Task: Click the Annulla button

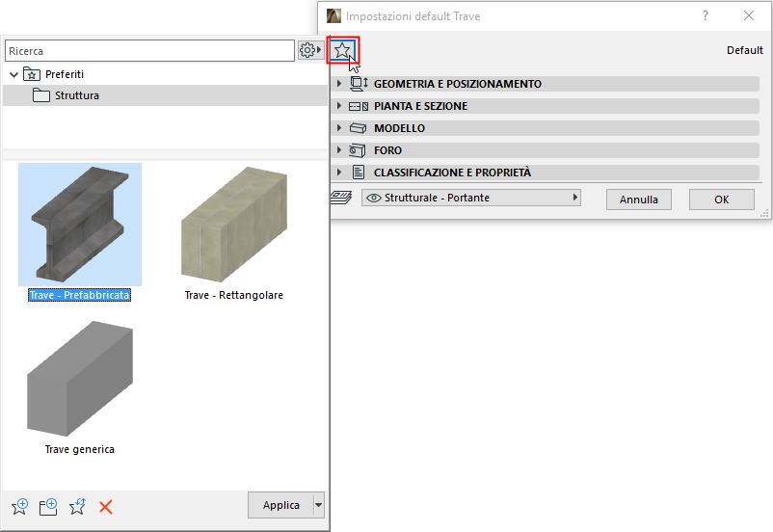Action: (x=638, y=199)
